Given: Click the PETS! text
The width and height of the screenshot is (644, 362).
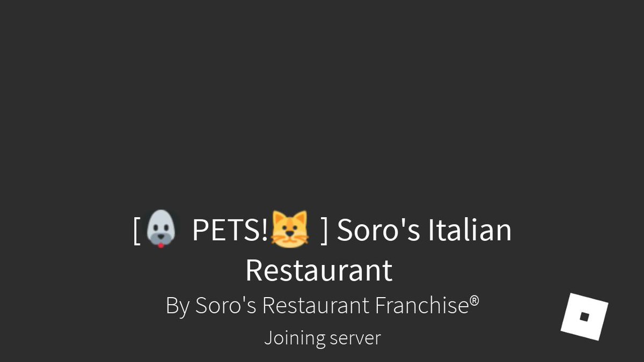Looking at the screenshot, I should 229,230.
